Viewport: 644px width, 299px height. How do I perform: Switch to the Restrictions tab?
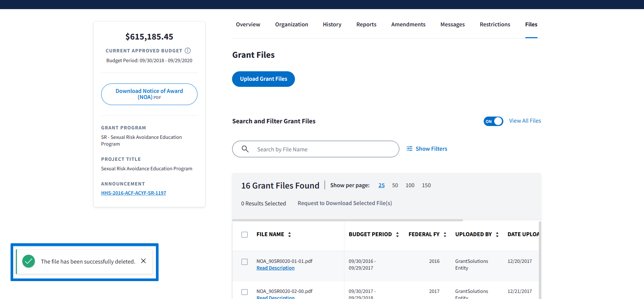click(495, 25)
